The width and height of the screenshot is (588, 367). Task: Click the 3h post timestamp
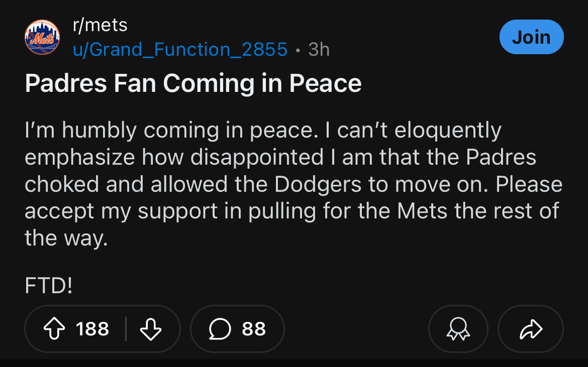click(x=319, y=49)
